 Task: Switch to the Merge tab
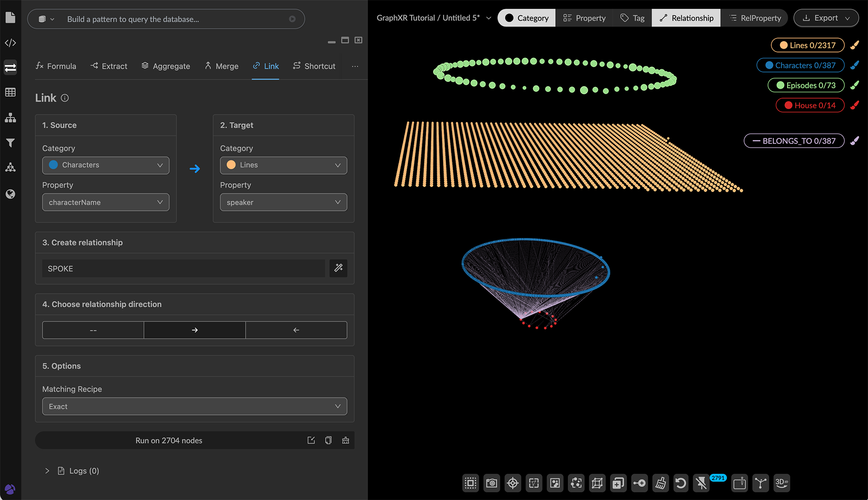coord(222,66)
